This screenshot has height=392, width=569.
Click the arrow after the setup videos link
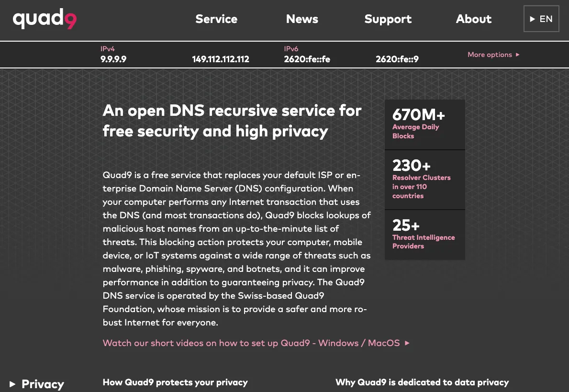[406, 343]
